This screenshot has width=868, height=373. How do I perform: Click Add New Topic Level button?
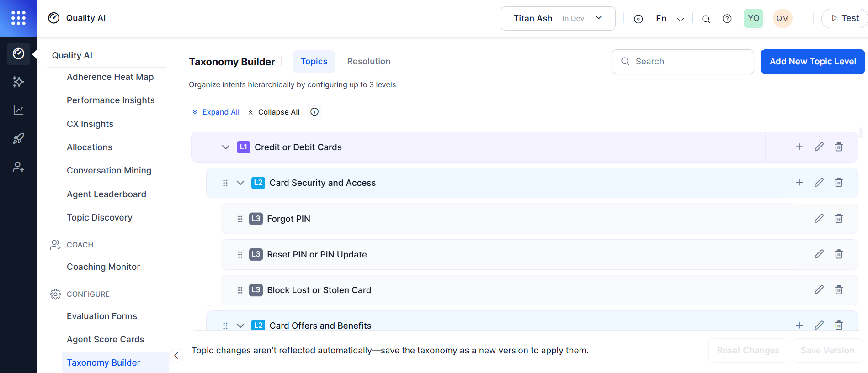(812, 62)
